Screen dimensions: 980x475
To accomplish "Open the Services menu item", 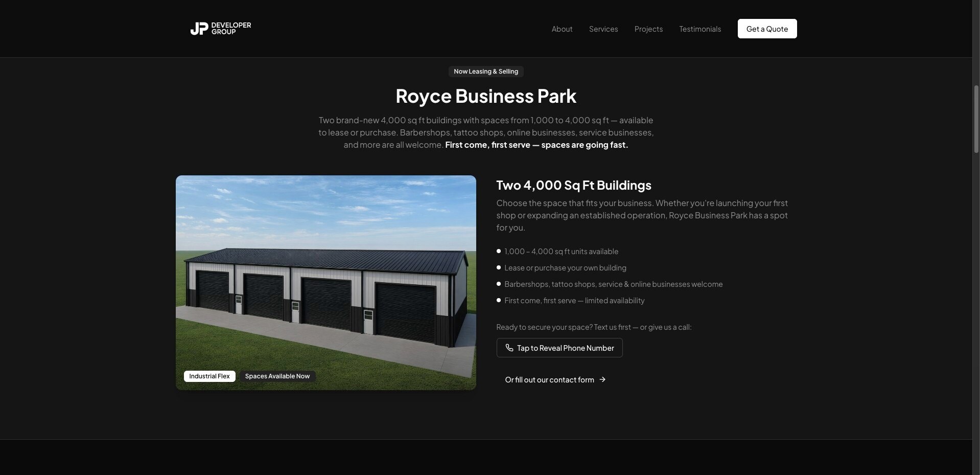I will 603,29.
